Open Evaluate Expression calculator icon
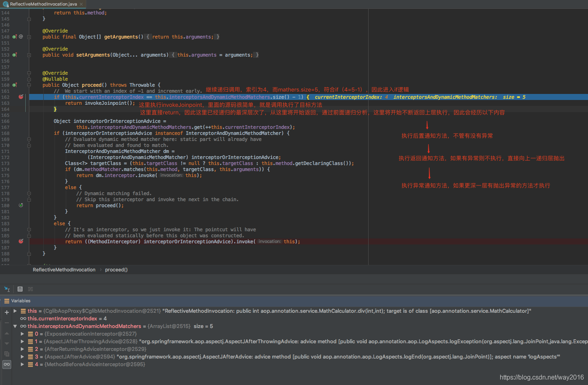 click(x=20, y=289)
